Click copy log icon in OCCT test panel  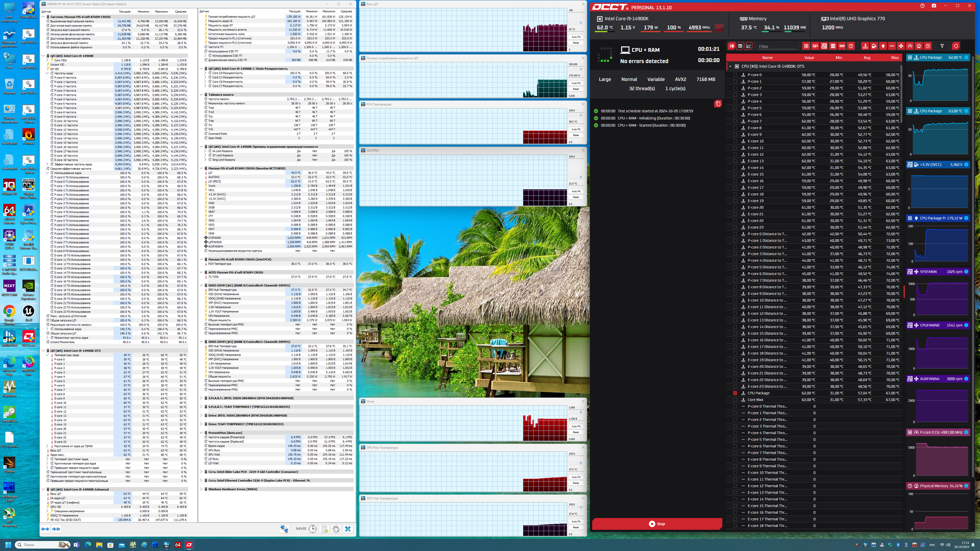[x=718, y=104]
